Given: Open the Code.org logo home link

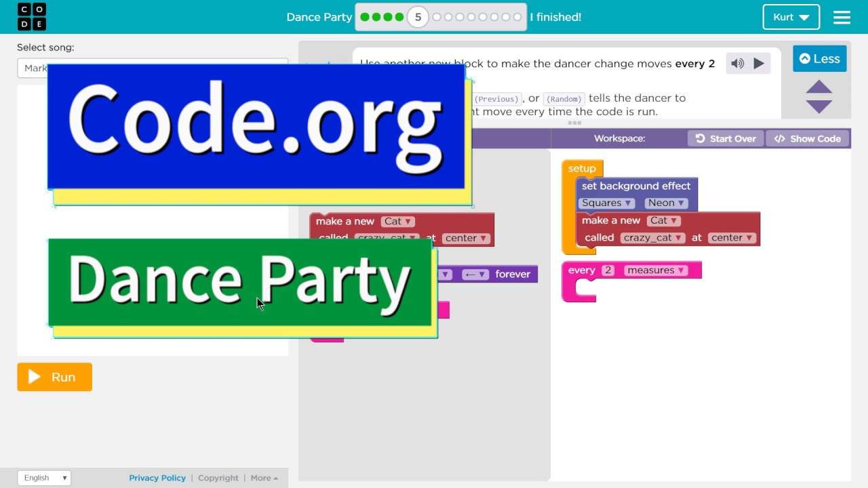Looking at the screenshot, I should click(x=32, y=17).
